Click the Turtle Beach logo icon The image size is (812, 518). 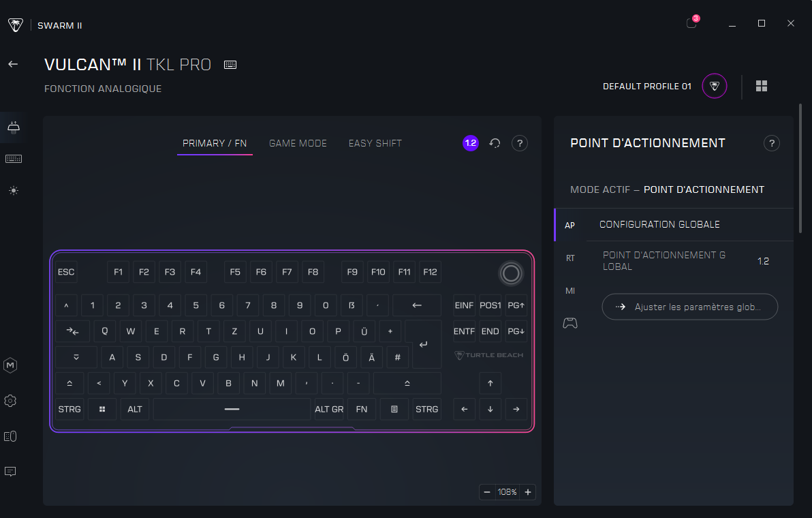pyautogui.click(x=16, y=25)
